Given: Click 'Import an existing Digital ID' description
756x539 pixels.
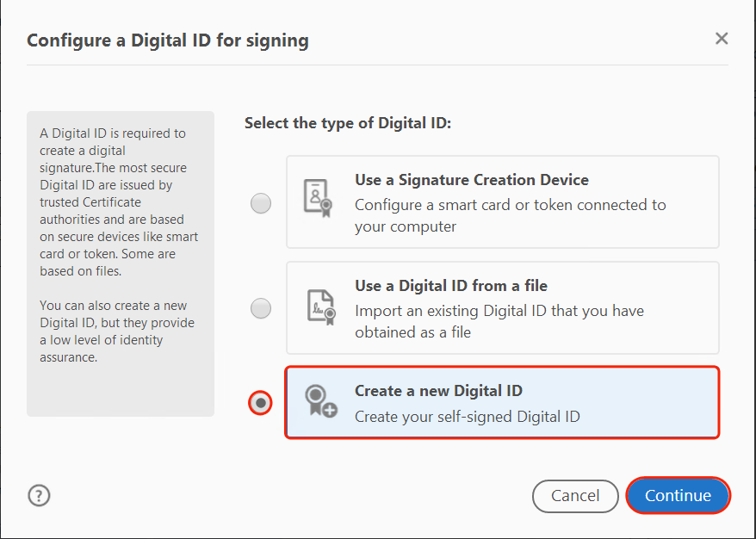Looking at the screenshot, I should point(499,320).
